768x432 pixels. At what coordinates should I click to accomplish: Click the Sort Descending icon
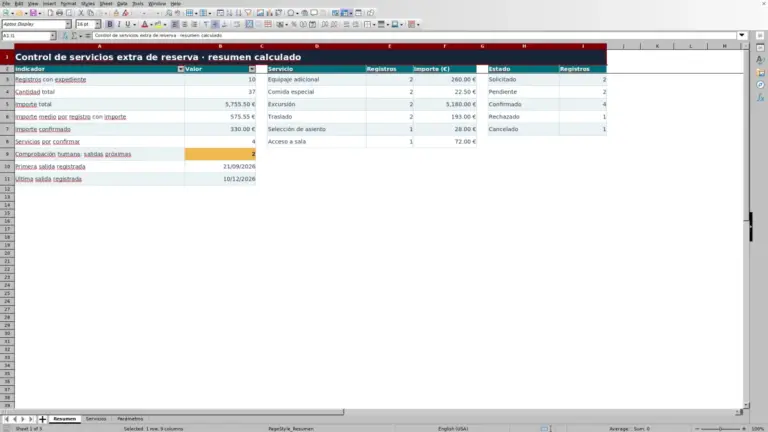point(239,13)
